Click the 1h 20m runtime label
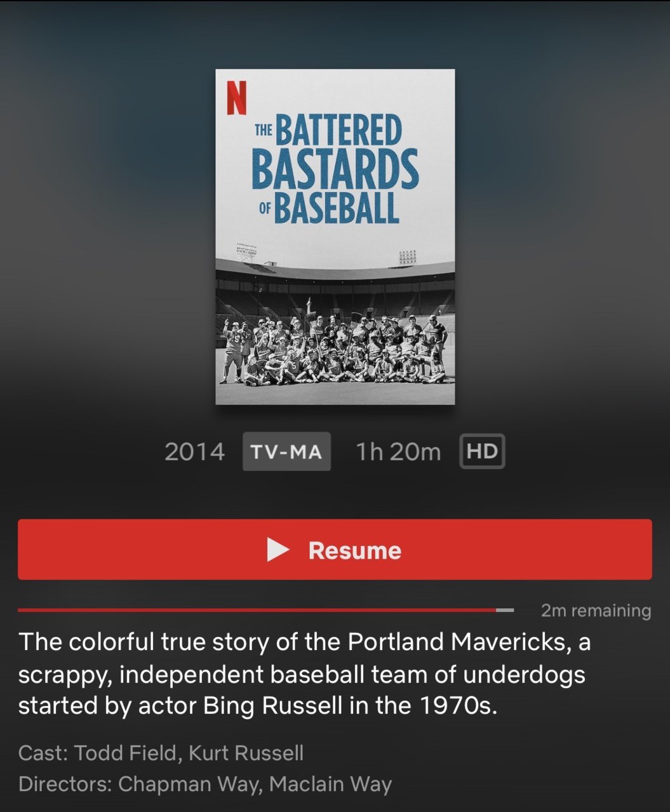The height and width of the screenshot is (812, 670). pos(398,452)
